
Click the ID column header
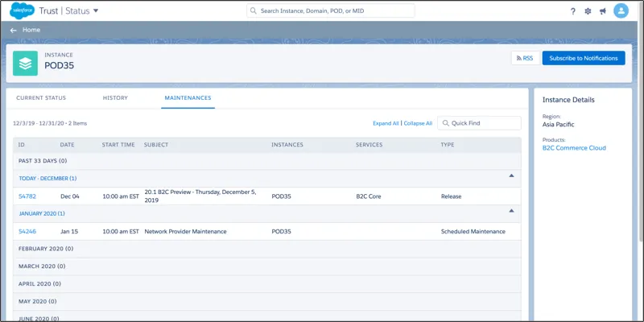tap(22, 145)
